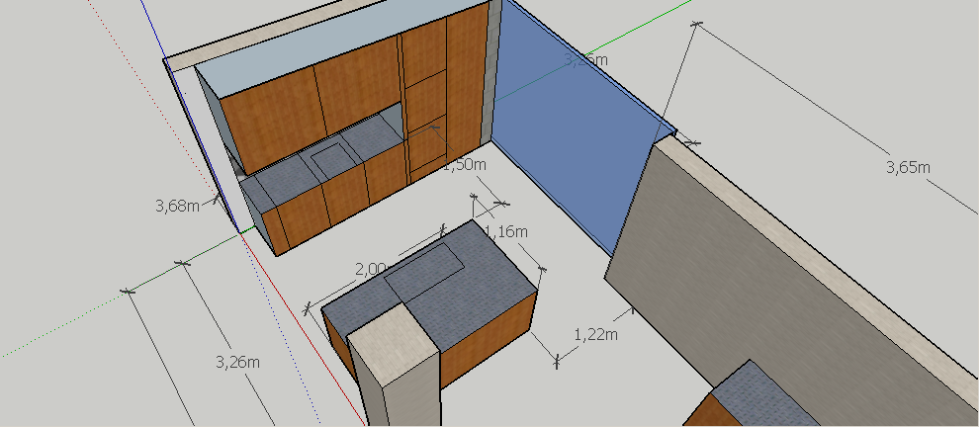This screenshot has width=980, height=427.
Task: Click the 3,65m dimension label
Action: pos(907,168)
